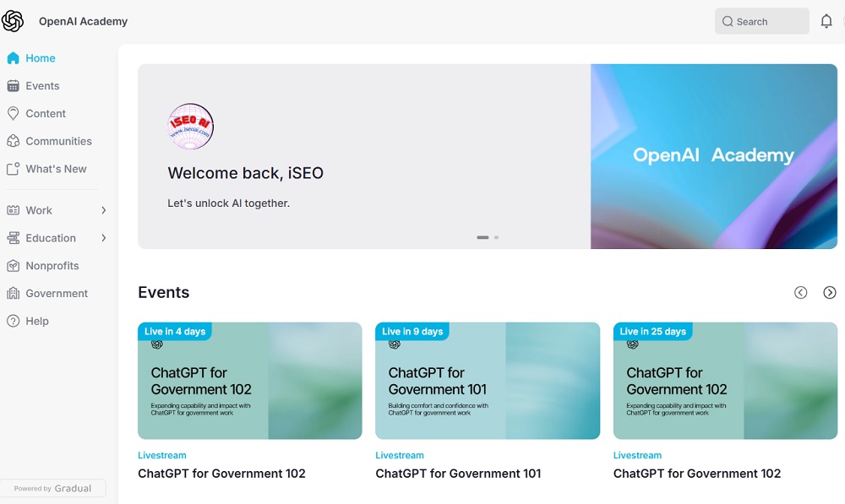Screen dimensions: 845x504
Task: Click the Communities icon in the sidebar
Action: tap(12, 141)
